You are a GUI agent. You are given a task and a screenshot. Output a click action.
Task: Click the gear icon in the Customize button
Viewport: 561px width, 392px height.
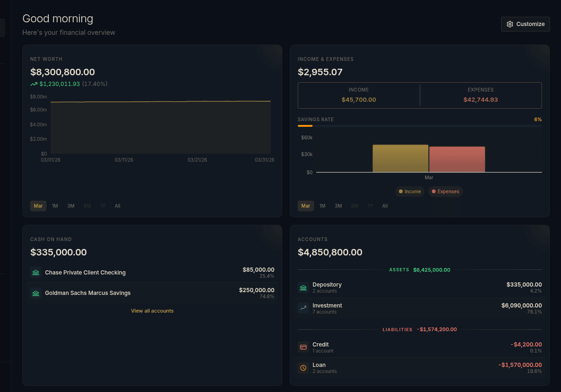tap(510, 24)
